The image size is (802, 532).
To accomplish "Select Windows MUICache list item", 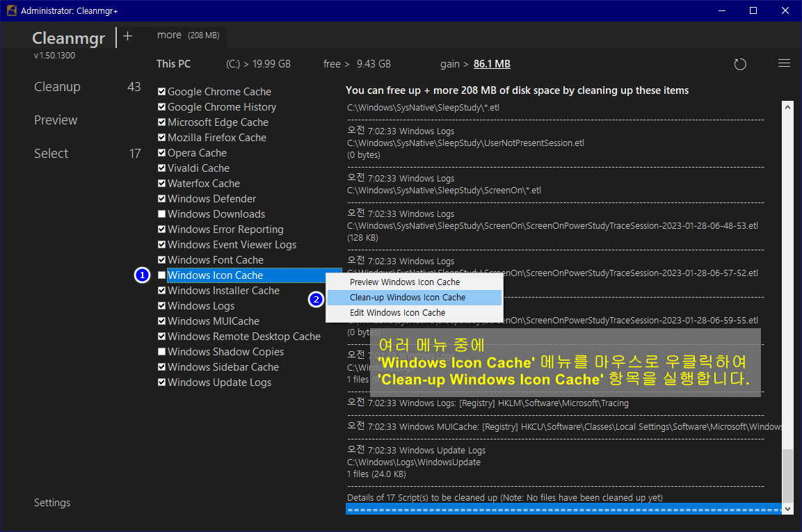I will [214, 321].
